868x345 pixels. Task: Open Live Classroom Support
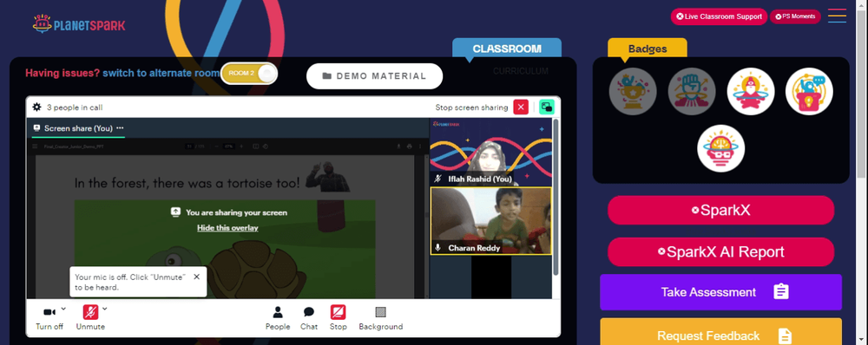pyautogui.click(x=719, y=16)
